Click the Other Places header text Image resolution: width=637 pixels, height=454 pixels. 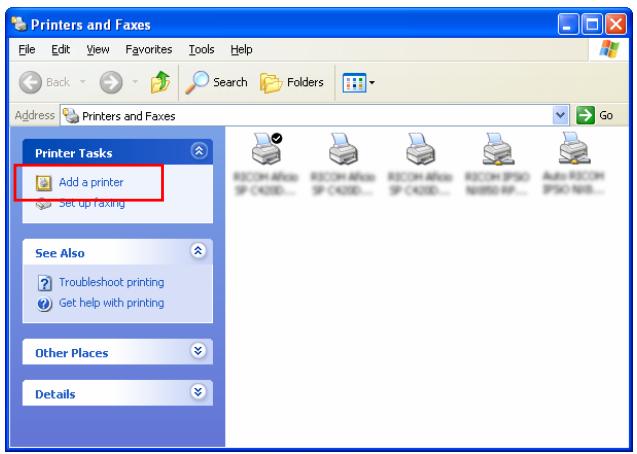point(72,353)
